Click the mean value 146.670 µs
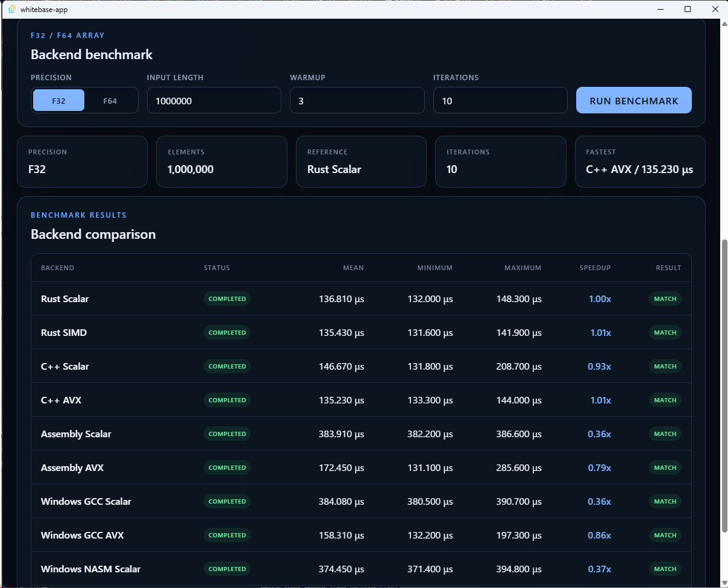 pos(342,366)
